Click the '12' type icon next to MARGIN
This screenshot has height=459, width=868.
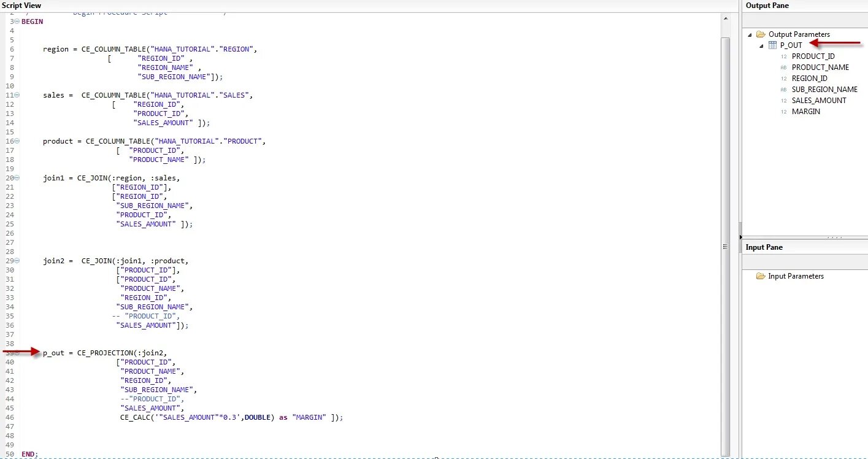pos(783,112)
